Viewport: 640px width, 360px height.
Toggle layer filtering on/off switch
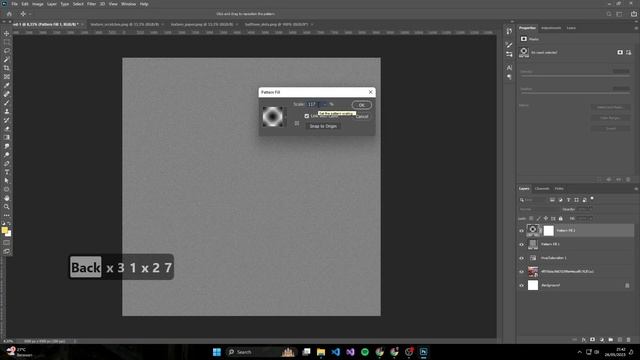click(592, 199)
